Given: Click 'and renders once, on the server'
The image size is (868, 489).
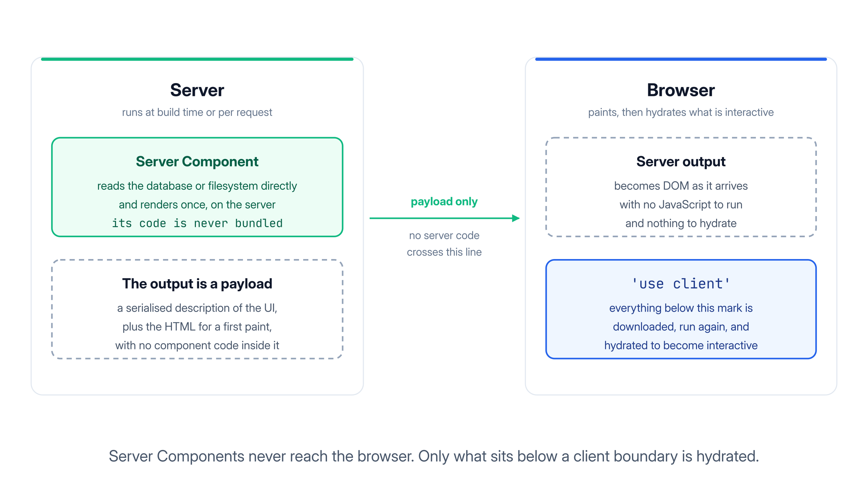Looking at the screenshot, I should (x=197, y=205).
